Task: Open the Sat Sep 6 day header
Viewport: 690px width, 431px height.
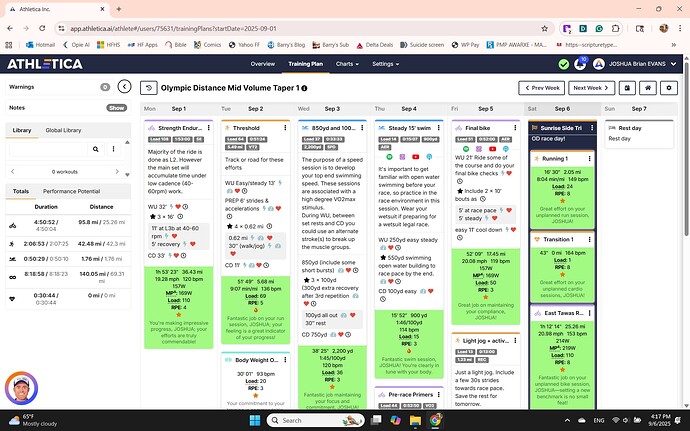Action: click(562, 109)
